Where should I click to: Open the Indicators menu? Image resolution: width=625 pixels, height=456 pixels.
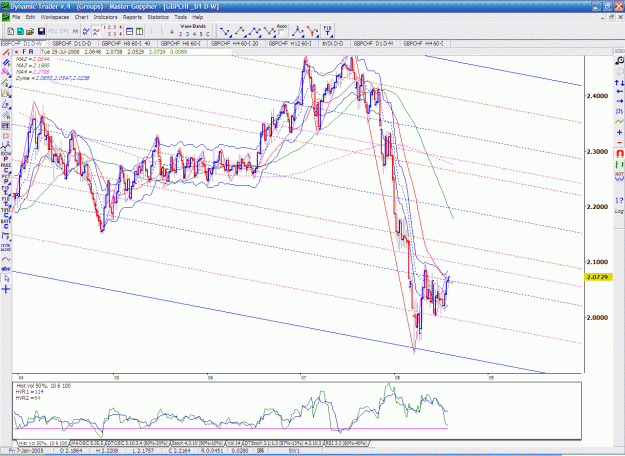coord(105,17)
